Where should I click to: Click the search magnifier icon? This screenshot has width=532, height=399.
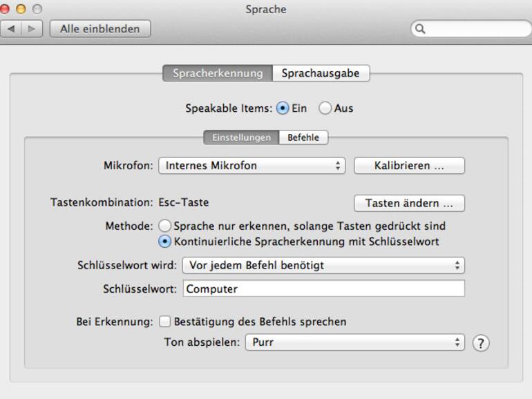point(419,29)
